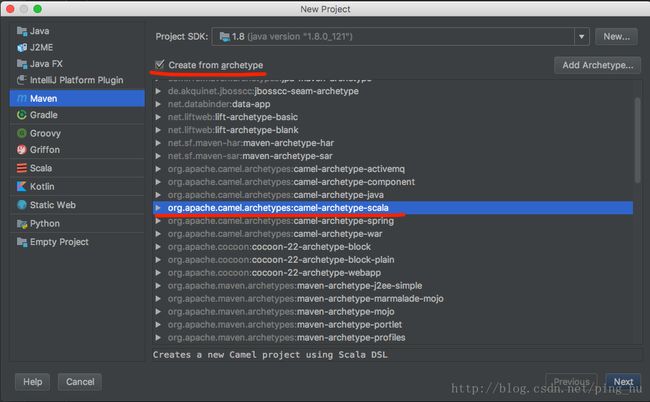Select Empty Project in the list

click(x=77, y=242)
